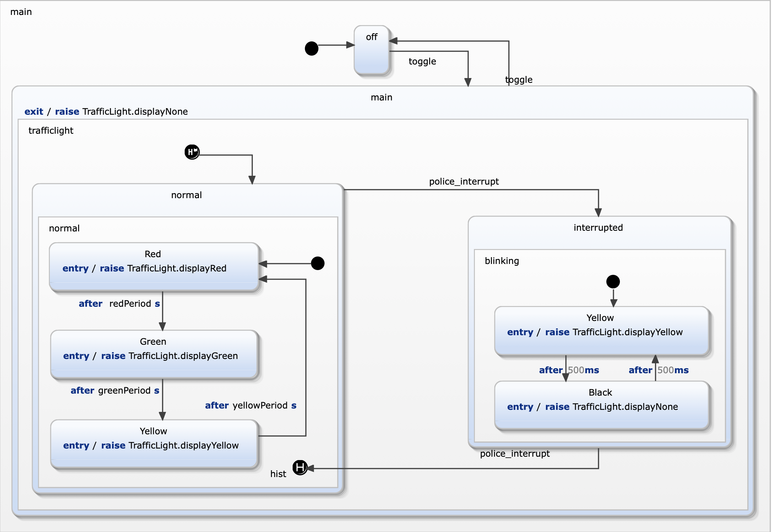Screen dimensions: 772x532
Task: Click the blinking region label
Action: (502, 261)
